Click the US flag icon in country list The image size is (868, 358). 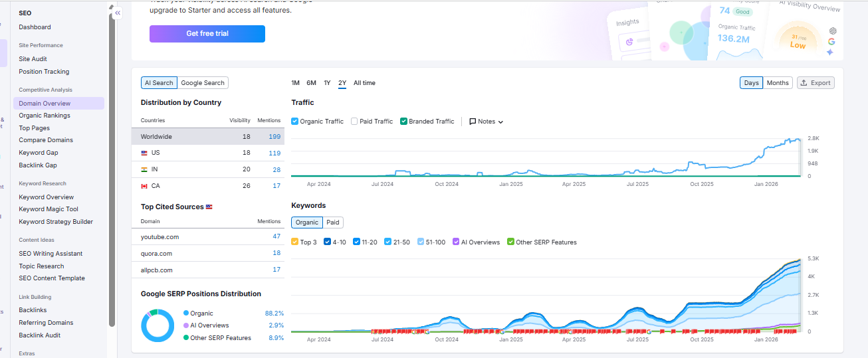point(144,153)
